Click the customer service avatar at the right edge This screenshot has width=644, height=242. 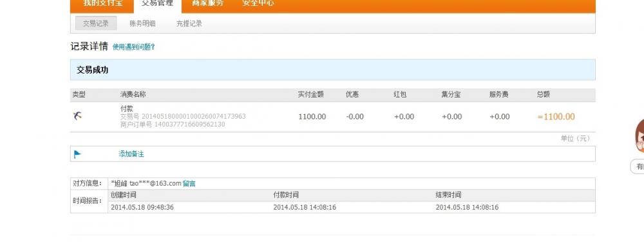pyautogui.click(x=639, y=136)
